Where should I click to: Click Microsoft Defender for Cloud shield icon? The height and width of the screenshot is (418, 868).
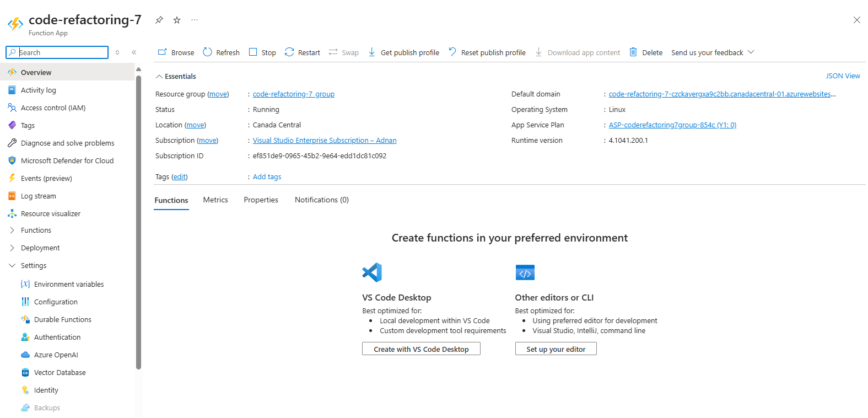[x=12, y=160]
